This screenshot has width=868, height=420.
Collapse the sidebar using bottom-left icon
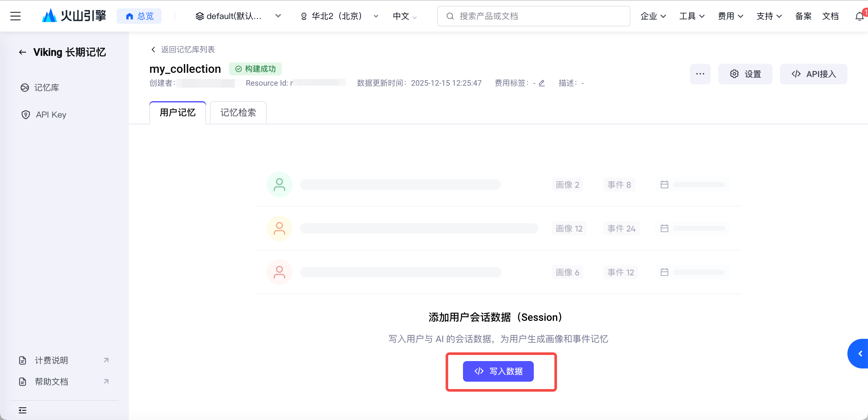click(23, 410)
